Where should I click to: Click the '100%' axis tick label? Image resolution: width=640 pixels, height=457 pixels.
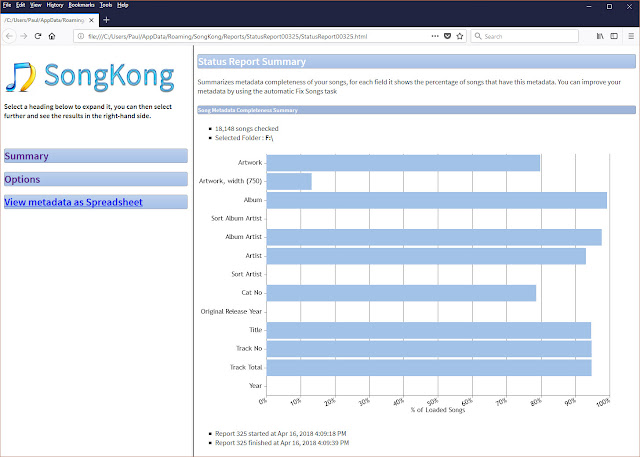(603, 402)
